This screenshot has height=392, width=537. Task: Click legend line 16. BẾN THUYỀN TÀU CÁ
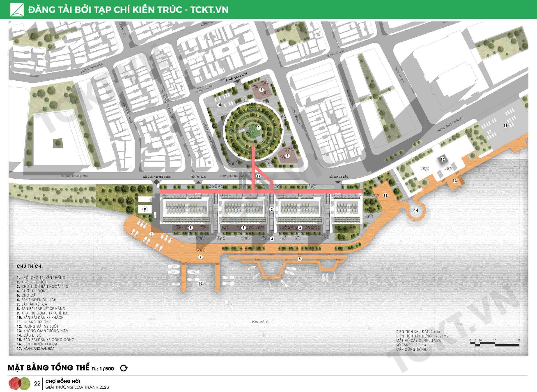click(x=37, y=344)
